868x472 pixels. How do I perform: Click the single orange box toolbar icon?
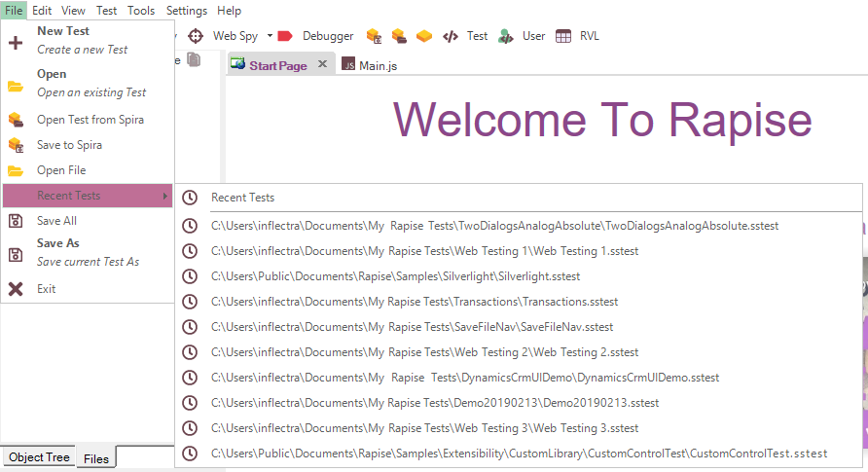(424, 36)
